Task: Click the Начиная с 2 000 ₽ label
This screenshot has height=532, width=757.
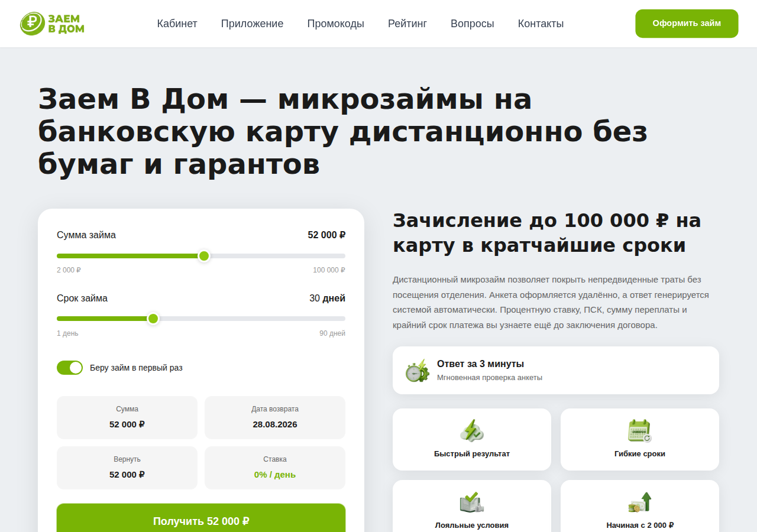Action: pos(640,525)
